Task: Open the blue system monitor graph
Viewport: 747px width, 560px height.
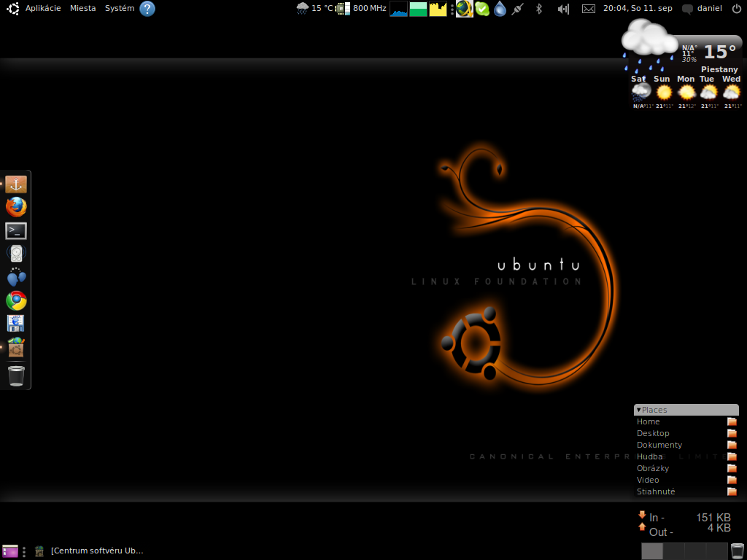Action: [399, 9]
